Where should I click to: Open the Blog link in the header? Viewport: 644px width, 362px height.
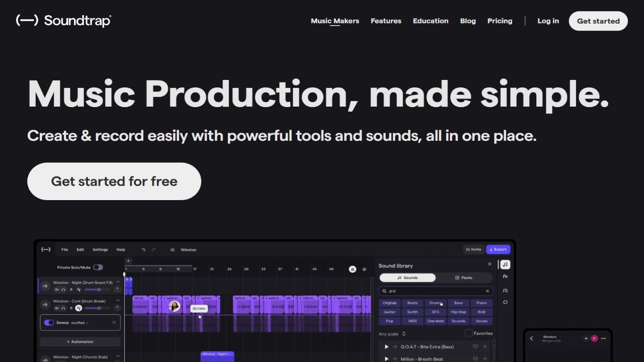[x=468, y=21]
